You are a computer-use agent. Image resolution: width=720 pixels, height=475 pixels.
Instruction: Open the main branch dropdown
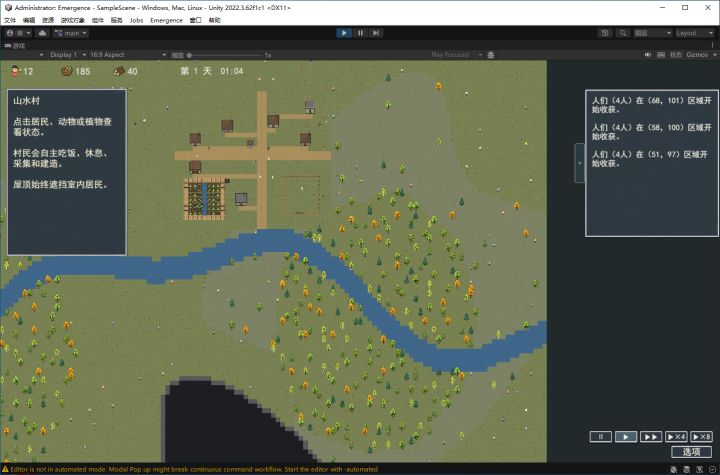click(71, 33)
